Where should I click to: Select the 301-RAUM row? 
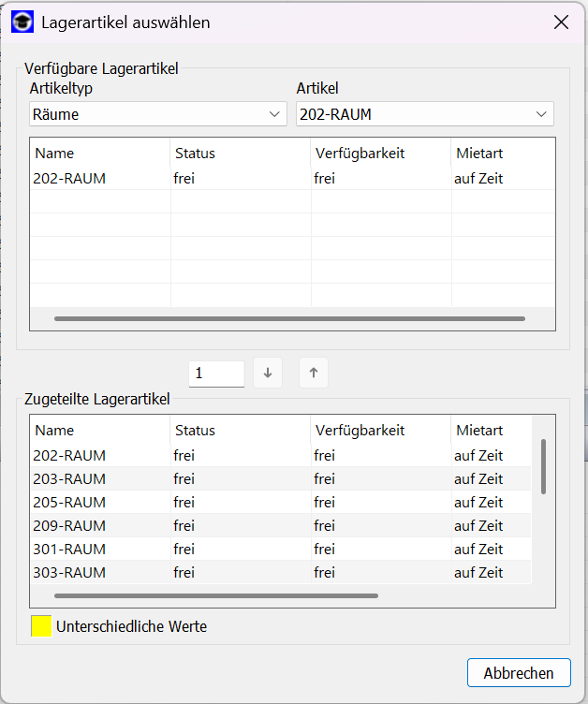click(281, 549)
